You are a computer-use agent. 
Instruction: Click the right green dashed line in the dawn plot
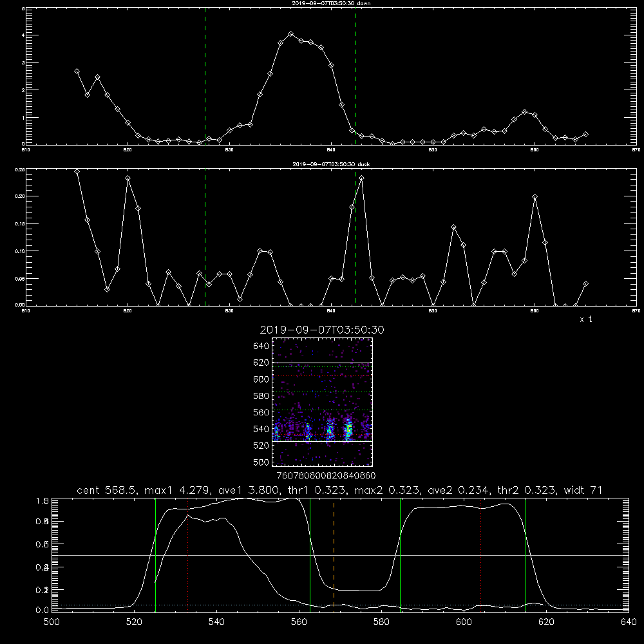click(x=355, y=76)
